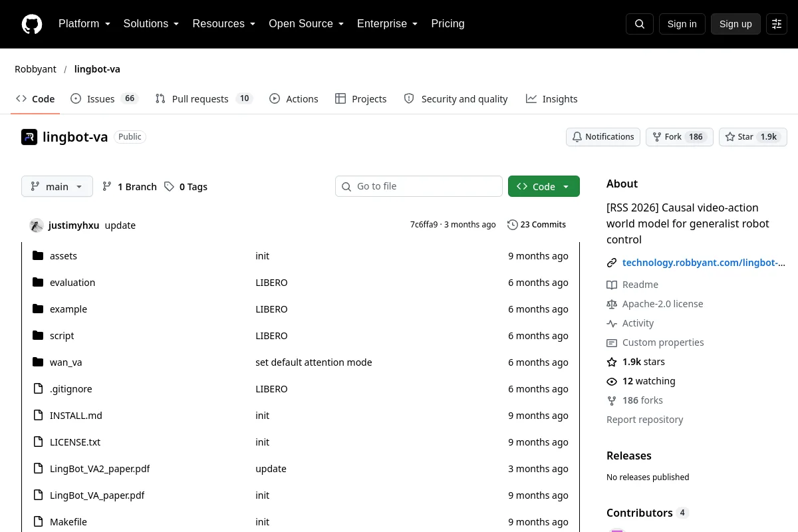Expand the Platform menu
This screenshot has width=798, height=532.
(84, 24)
